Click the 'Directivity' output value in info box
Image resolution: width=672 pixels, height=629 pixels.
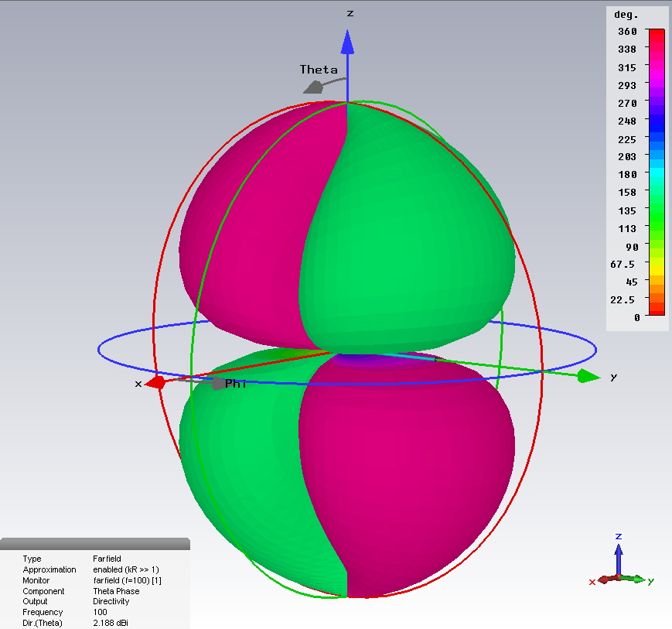111,601
